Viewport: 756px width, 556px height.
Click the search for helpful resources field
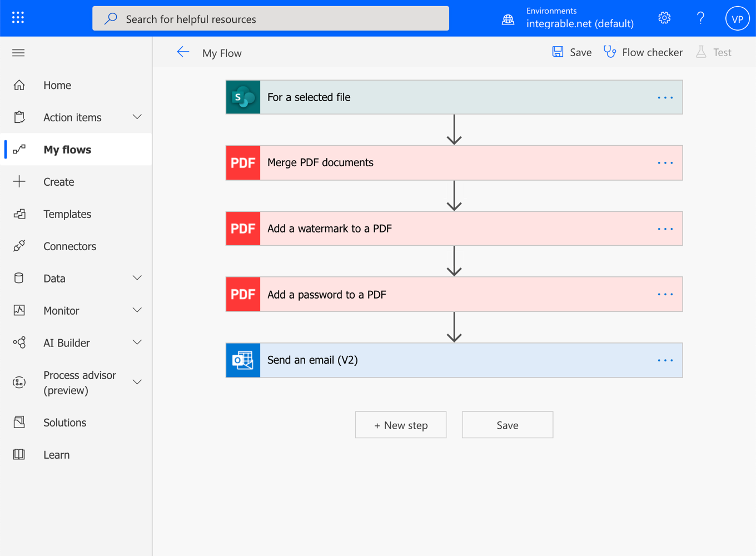[270, 19]
